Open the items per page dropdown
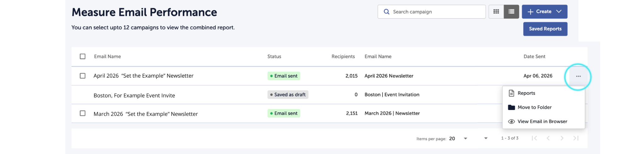Viewport: 644px width, 154px height. (465, 139)
